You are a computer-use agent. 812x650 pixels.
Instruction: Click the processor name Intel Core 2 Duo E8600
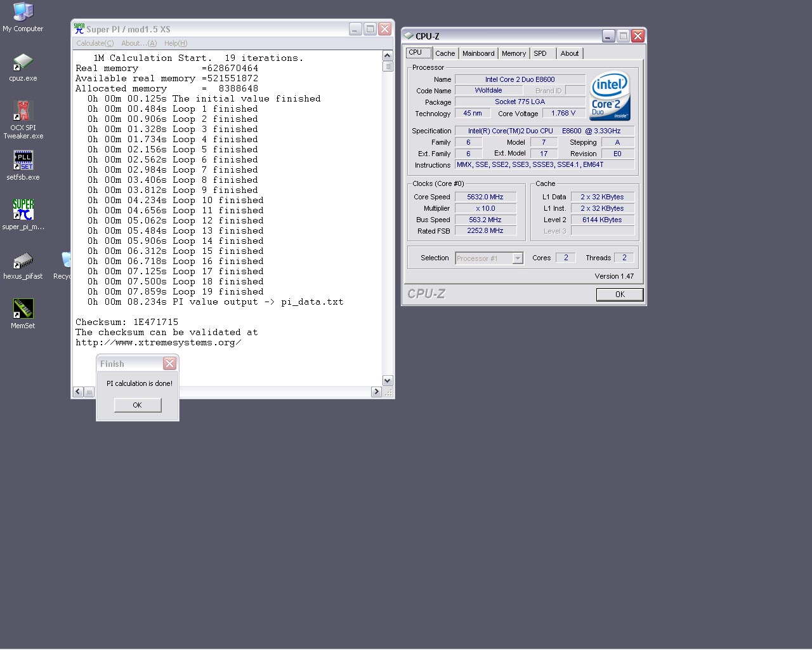[x=520, y=79]
